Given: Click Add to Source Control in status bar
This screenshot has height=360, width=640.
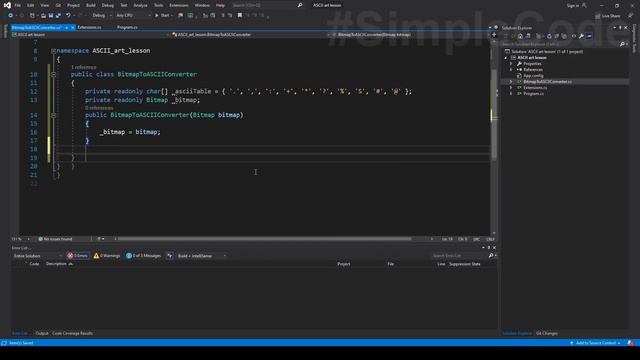Looking at the screenshot, I should click(x=596, y=343).
